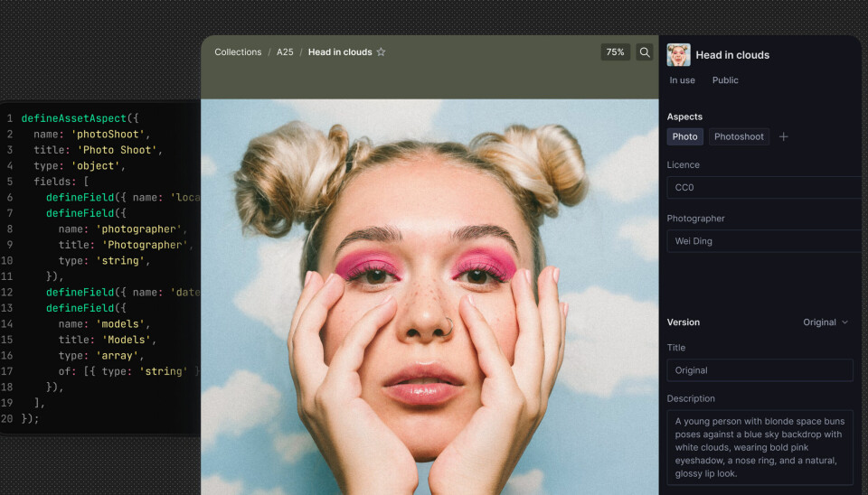This screenshot has height=495, width=868.
Task: Open the A25 breadcrumb folder
Action: (x=285, y=52)
